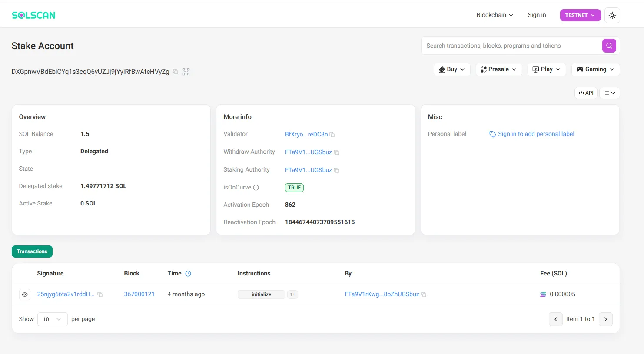Open the list view options dropdown
The height and width of the screenshot is (354, 644).
pyautogui.click(x=609, y=93)
